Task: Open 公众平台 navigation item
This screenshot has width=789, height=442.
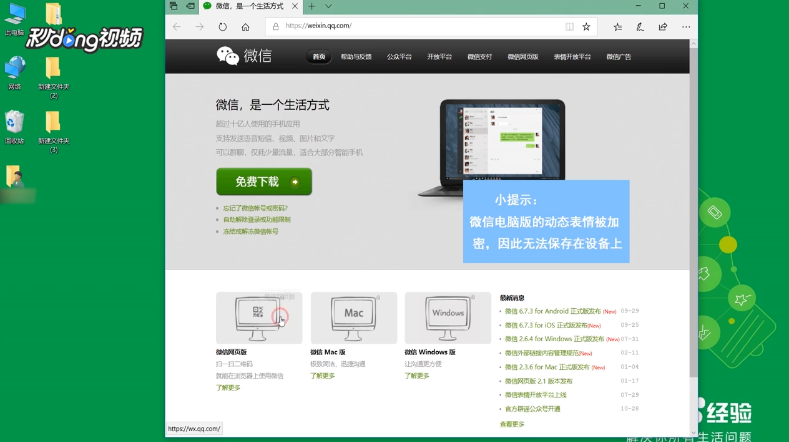Action: (x=399, y=57)
